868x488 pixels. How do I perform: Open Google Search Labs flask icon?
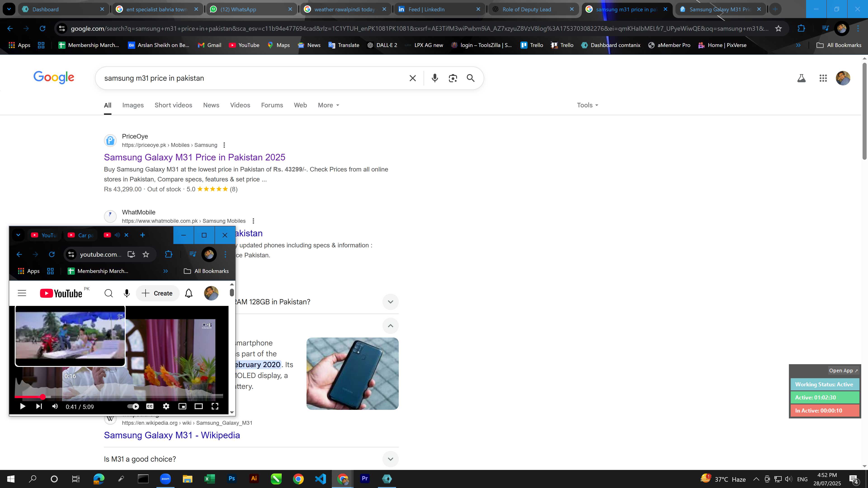801,78
